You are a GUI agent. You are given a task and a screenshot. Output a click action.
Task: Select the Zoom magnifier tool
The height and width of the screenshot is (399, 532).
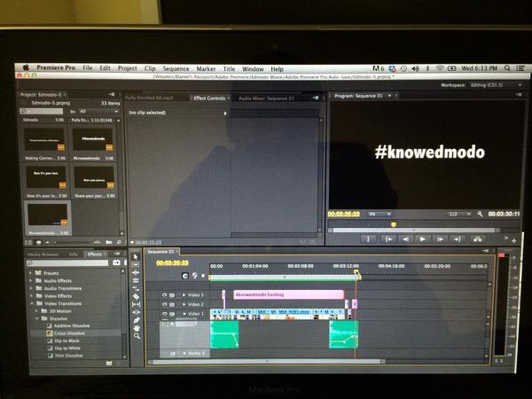click(x=137, y=336)
